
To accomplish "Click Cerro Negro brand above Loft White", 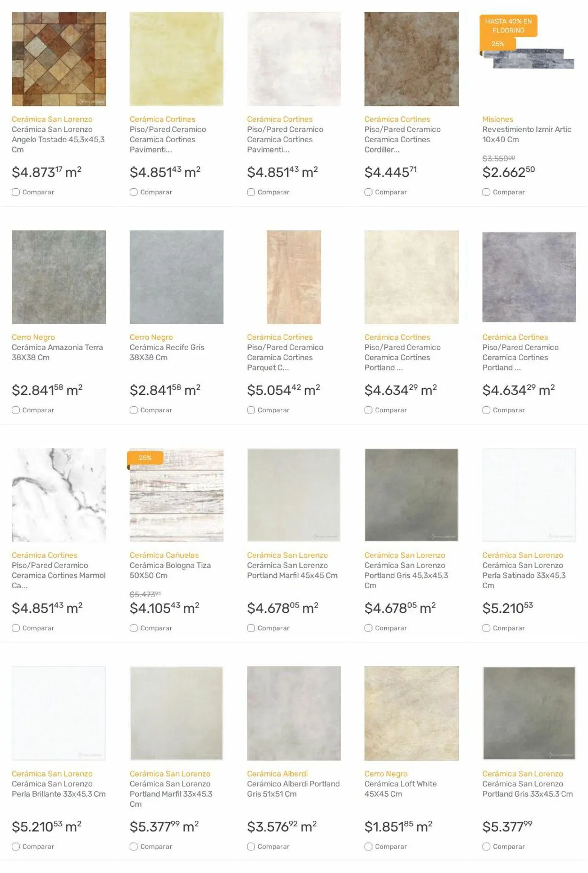I will [386, 773].
